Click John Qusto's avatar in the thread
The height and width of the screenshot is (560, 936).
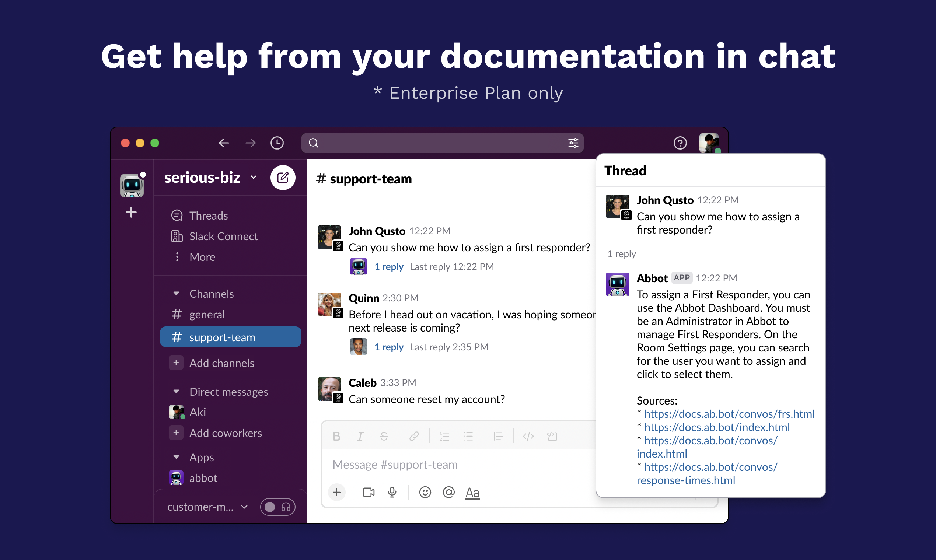coord(617,206)
